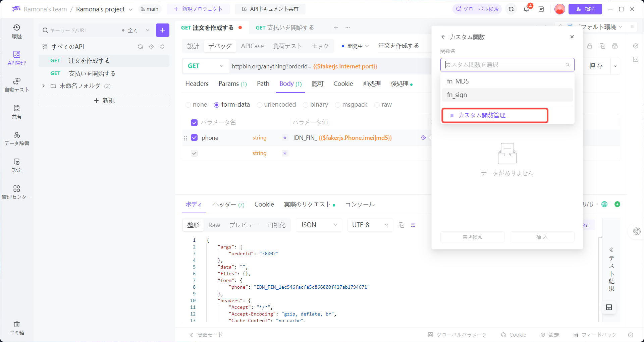
Task: Switch to the ヘッダー (7) tab
Action: pyautogui.click(x=228, y=204)
